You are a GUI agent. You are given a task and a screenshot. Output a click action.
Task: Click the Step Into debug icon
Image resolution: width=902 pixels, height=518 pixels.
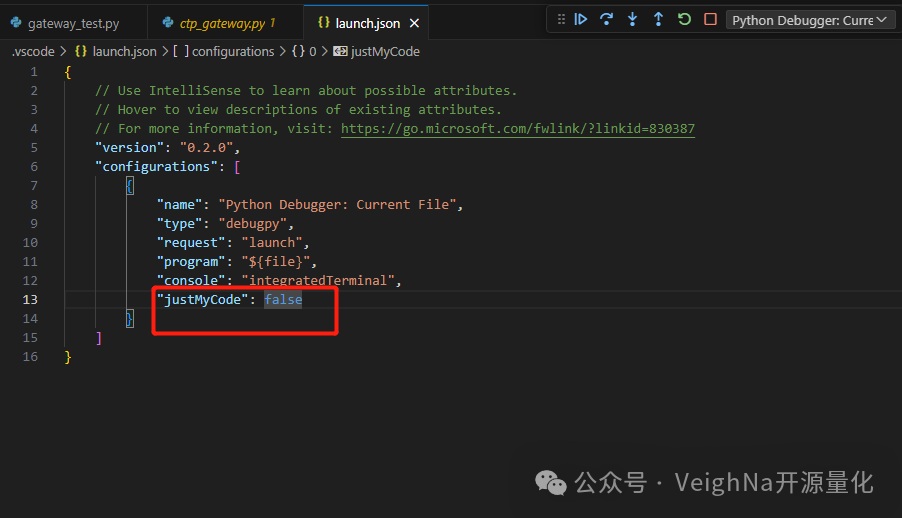coord(632,20)
